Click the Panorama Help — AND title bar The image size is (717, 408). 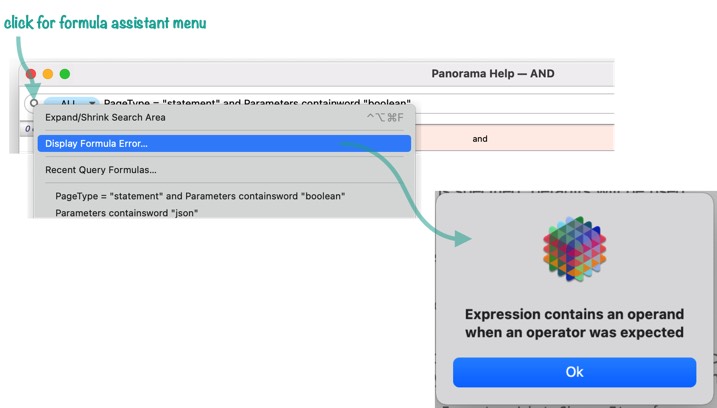click(x=492, y=74)
